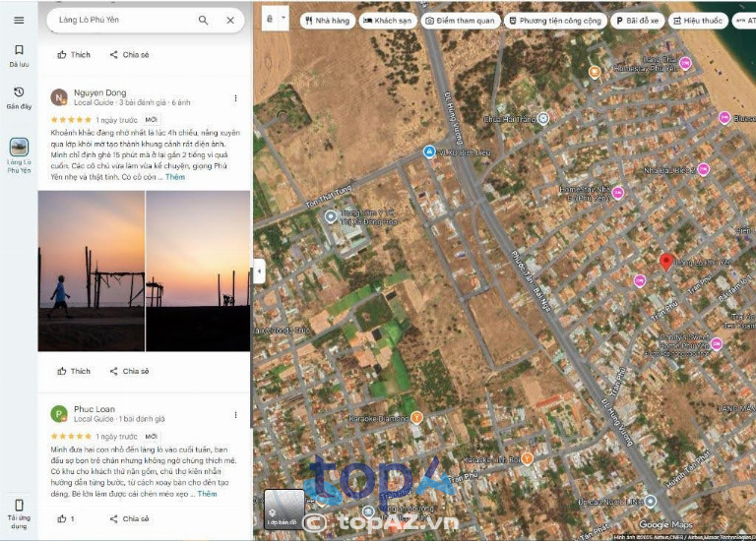Clear the search with the X icon
The image size is (756, 541).
(x=230, y=20)
